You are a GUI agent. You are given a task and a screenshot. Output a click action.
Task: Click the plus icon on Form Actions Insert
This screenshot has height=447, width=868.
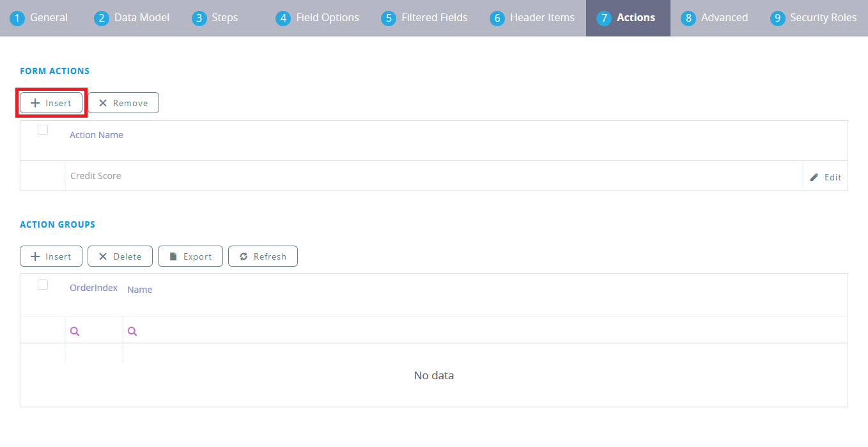36,102
